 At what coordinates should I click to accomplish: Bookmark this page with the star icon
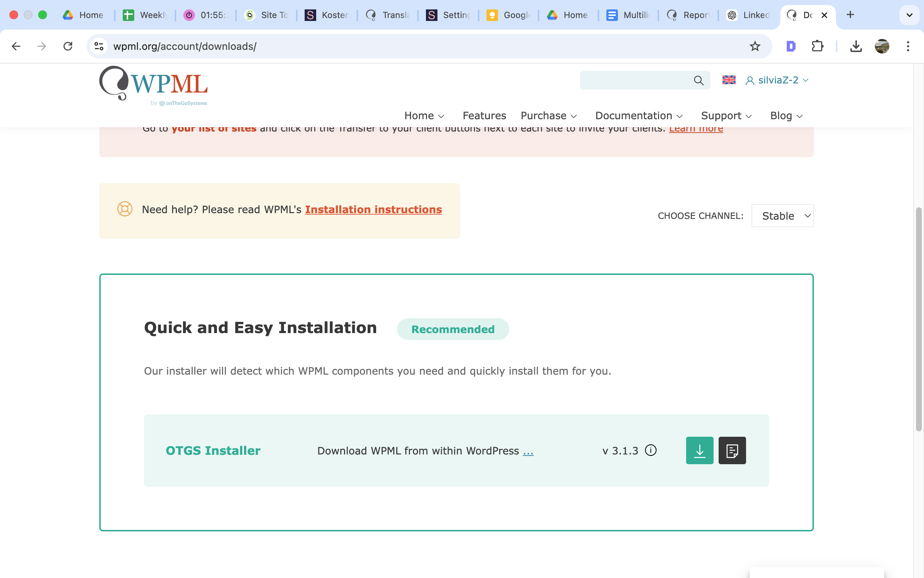(x=755, y=46)
